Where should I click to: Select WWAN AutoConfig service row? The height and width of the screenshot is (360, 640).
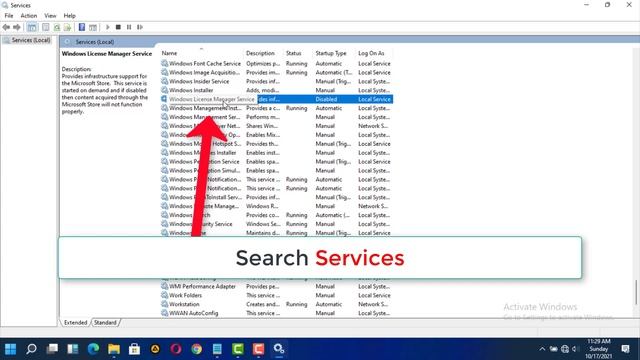[x=276, y=313]
